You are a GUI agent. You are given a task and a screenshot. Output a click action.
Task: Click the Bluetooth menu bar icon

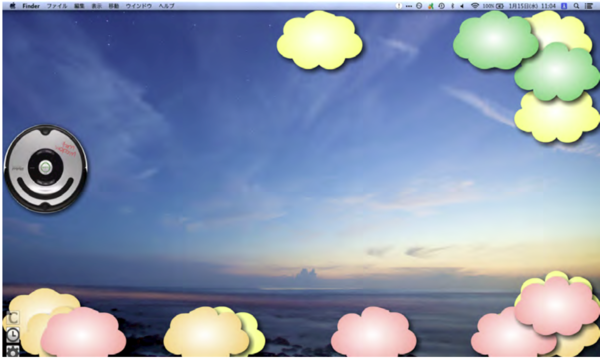[452, 6]
